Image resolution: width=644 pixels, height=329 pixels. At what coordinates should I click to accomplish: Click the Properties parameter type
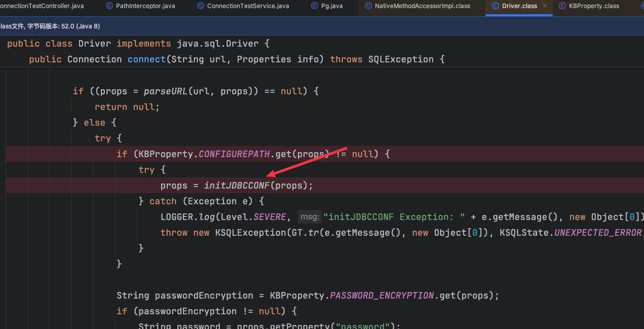tap(264, 59)
